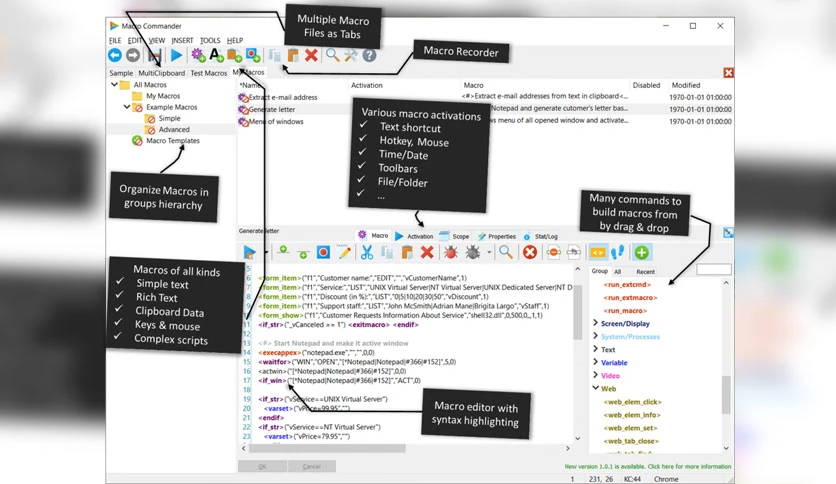Click the editor horizontal scrollbar
This screenshot has height=484, width=836.
pos(327,449)
